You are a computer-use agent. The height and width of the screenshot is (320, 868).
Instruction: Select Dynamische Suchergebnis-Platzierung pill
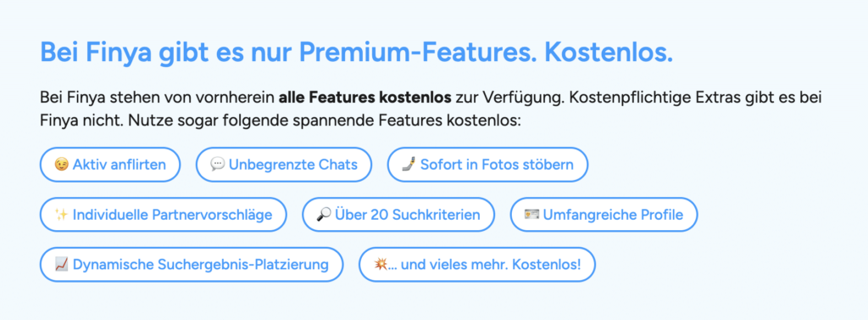tap(192, 265)
